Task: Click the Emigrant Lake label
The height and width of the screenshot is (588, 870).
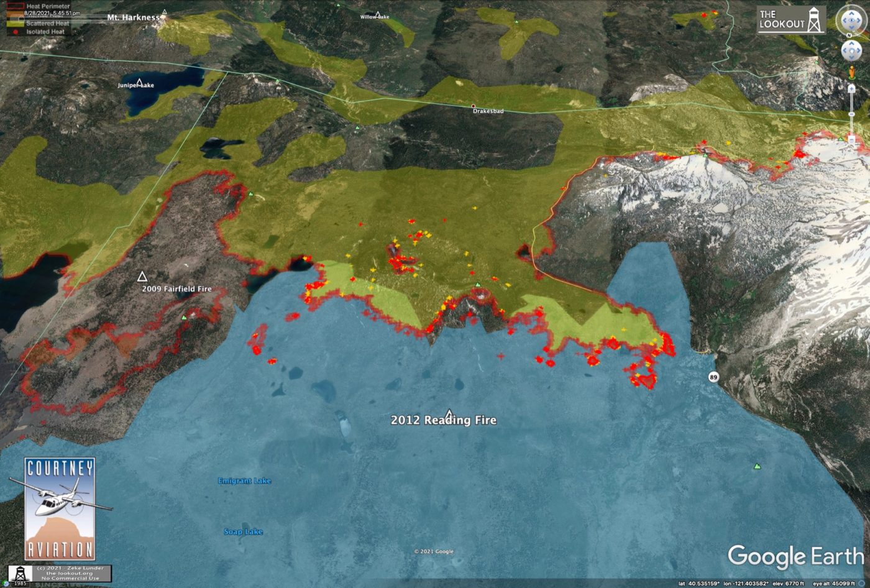Action: click(x=244, y=481)
